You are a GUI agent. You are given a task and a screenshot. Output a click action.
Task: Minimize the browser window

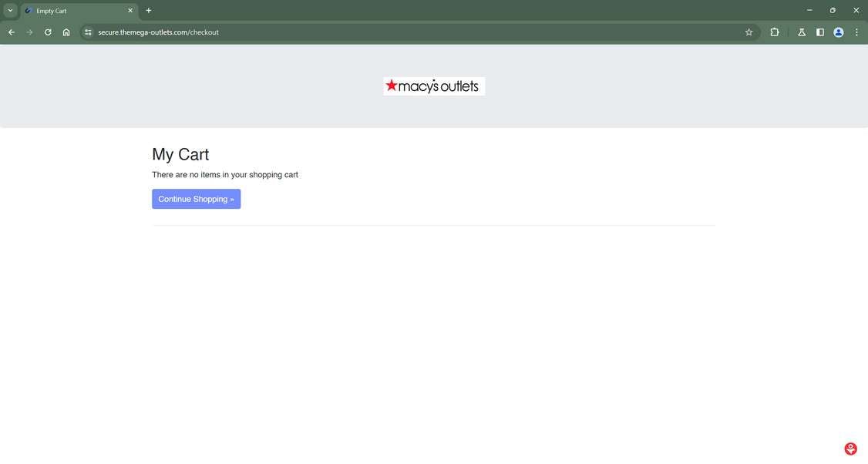point(809,10)
